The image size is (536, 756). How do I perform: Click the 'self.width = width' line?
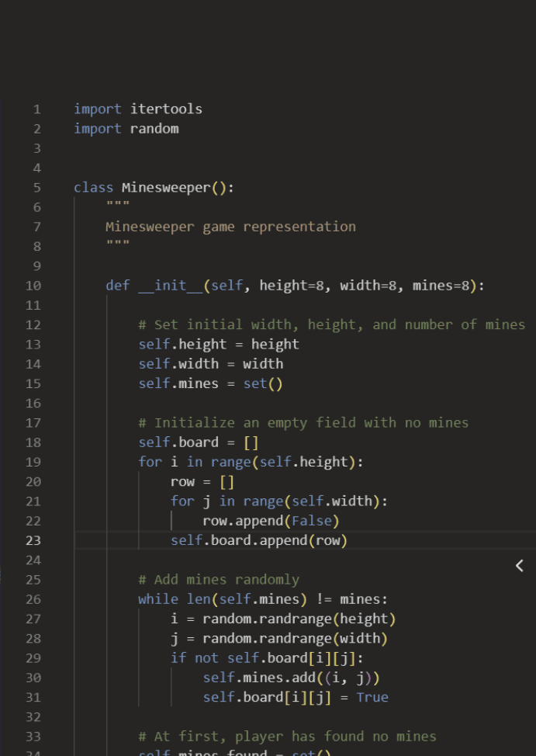point(211,364)
